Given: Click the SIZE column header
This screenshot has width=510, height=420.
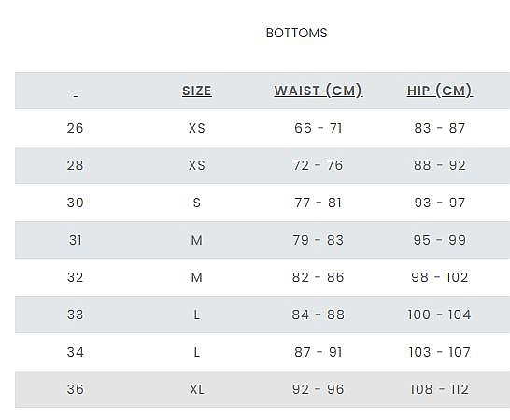Looking at the screenshot, I should point(197,91).
